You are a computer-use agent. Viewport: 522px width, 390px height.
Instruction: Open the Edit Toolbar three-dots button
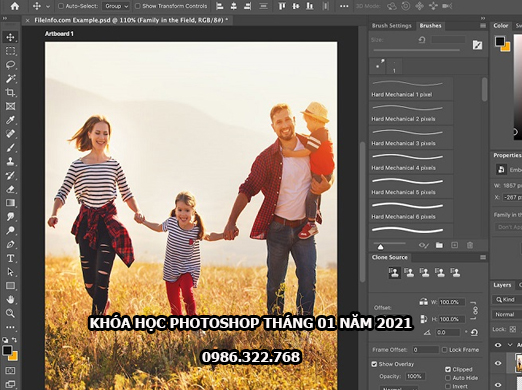tap(10, 327)
